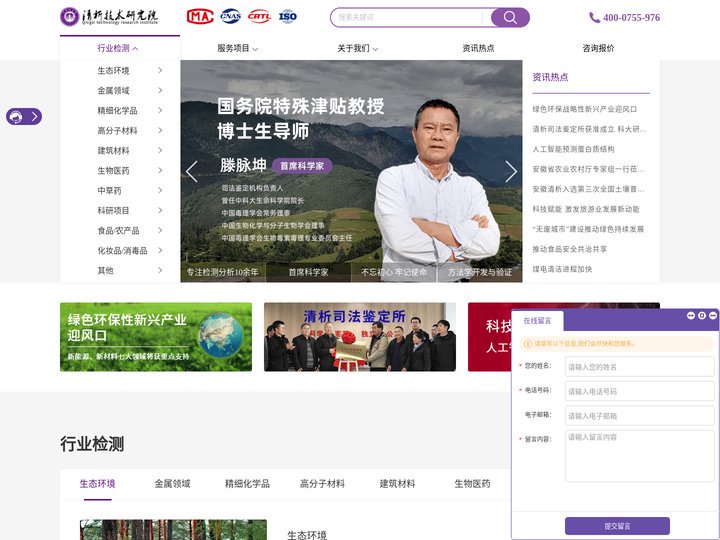Open news 清析司法鉴定所获准成立

tap(590, 129)
